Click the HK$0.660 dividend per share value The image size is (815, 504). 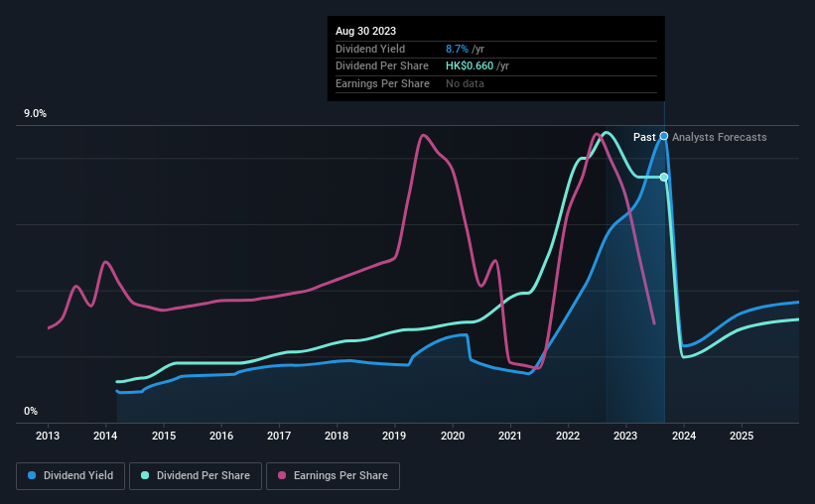coord(470,66)
